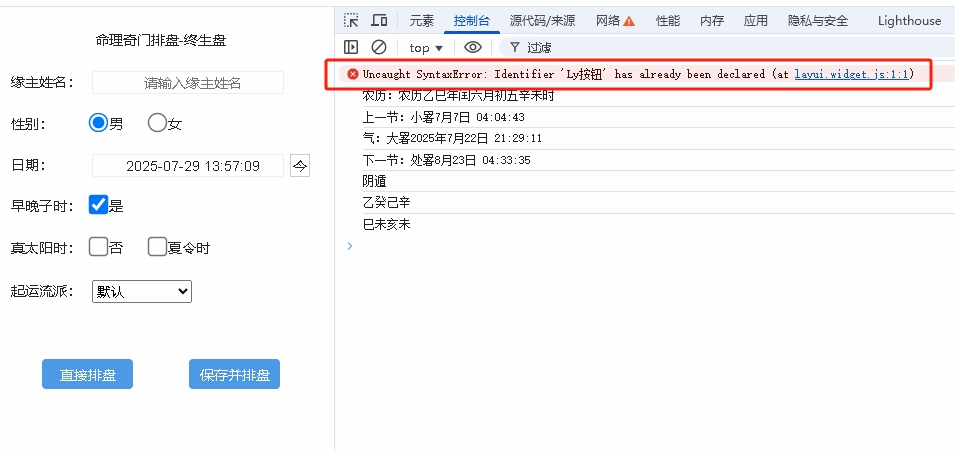Toggle the device toolbar icon

tap(379, 20)
